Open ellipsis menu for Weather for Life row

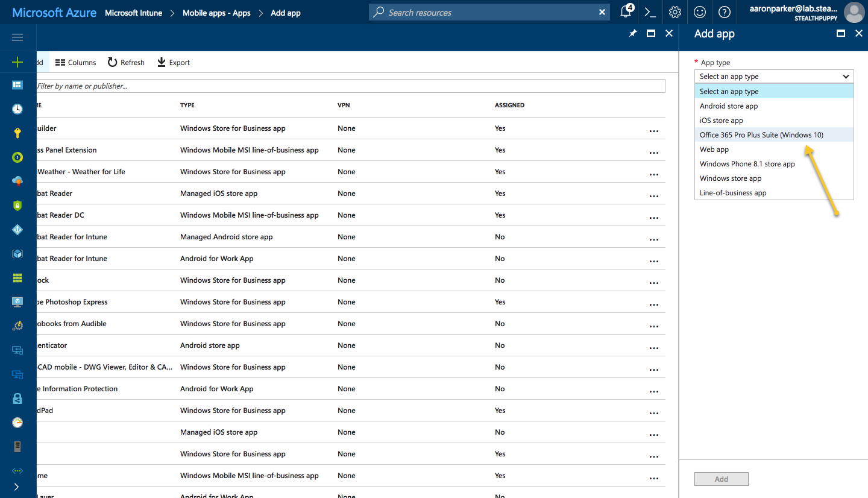tap(654, 174)
